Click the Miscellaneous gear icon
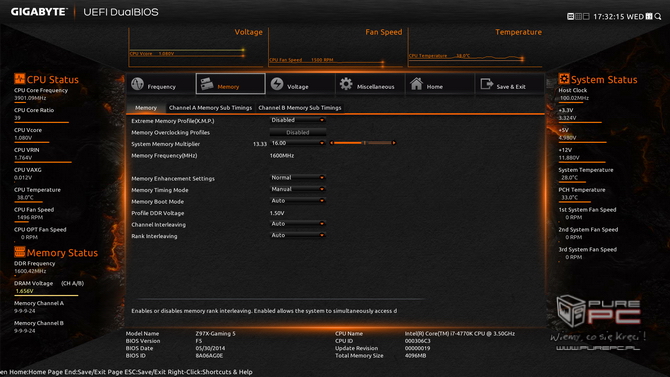This screenshot has height=377, width=670. 346,84
